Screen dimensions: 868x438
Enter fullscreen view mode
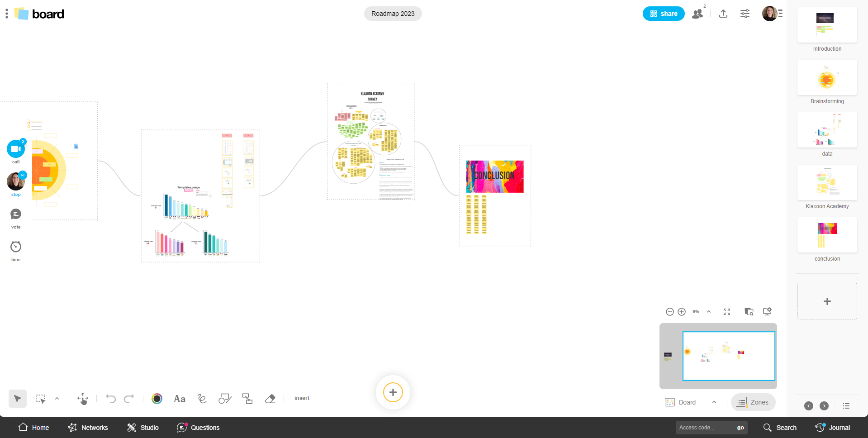727,312
